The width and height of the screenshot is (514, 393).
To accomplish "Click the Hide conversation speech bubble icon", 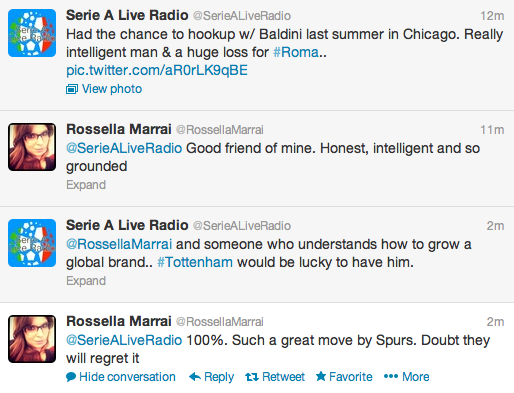I will coord(71,377).
